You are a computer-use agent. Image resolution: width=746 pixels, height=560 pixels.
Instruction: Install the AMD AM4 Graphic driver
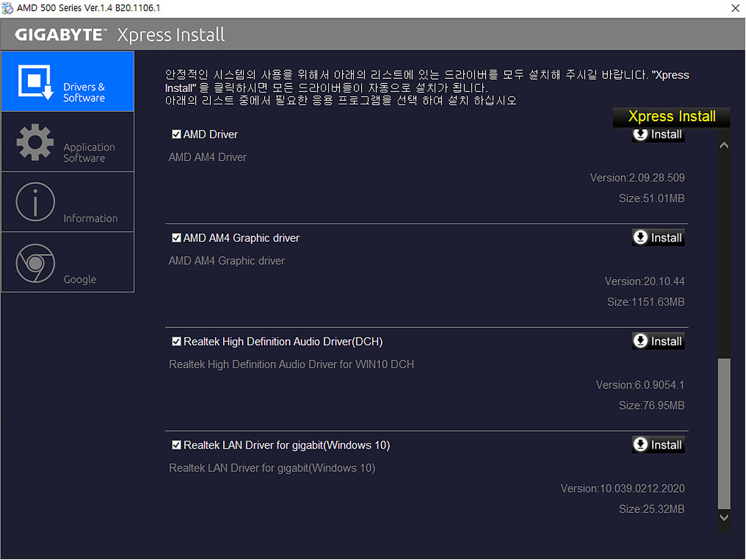click(658, 238)
